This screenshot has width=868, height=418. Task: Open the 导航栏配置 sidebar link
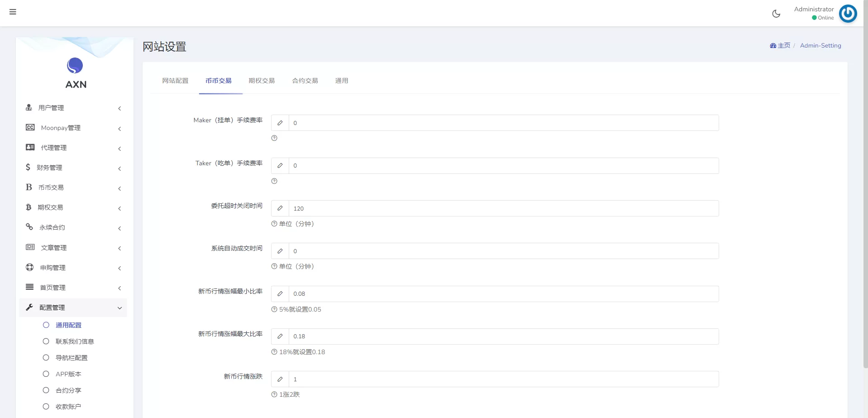(x=72, y=358)
